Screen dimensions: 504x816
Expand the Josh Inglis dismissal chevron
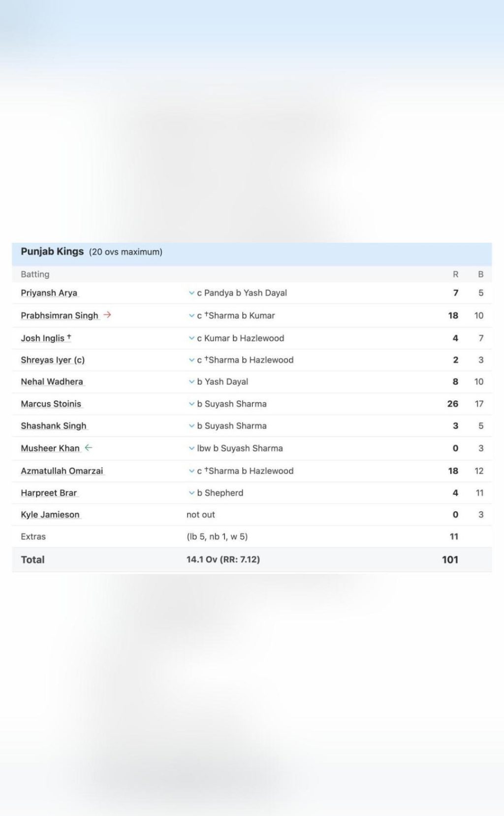click(191, 338)
